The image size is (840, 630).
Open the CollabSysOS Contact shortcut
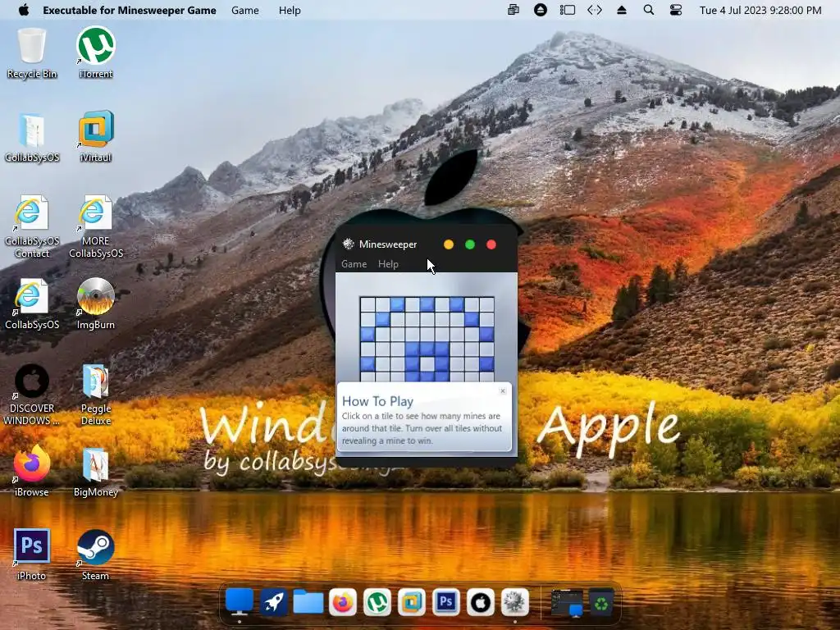(x=32, y=226)
